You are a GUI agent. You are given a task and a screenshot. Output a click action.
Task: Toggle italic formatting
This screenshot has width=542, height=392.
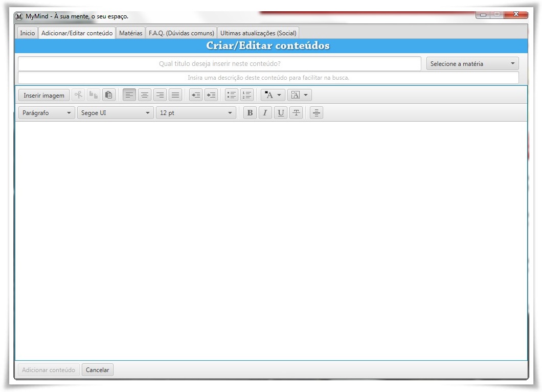point(265,113)
